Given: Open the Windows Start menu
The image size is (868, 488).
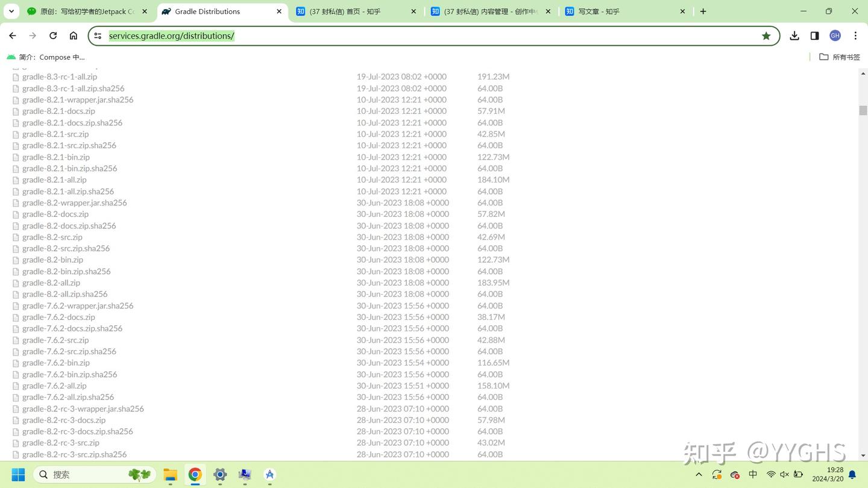Looking at the screenshot, I should [x=18, y=475].
